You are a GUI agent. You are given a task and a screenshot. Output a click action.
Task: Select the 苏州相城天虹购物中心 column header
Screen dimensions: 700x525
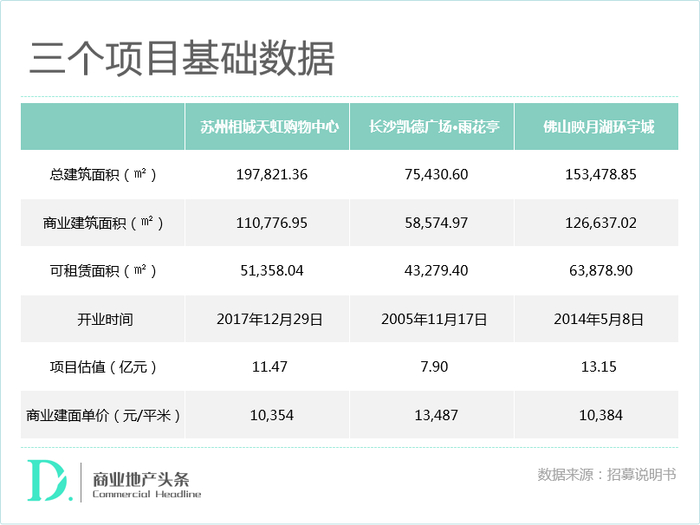(270, 127)
